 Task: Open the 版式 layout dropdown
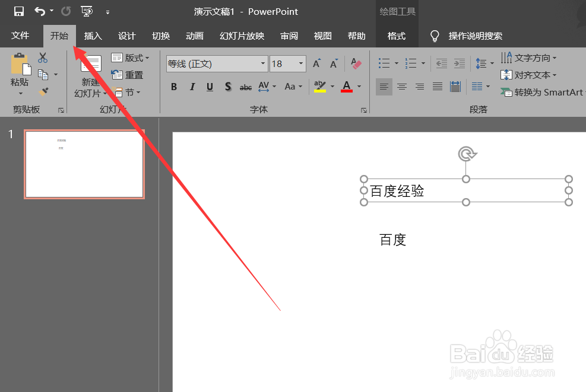coord(130,58)
